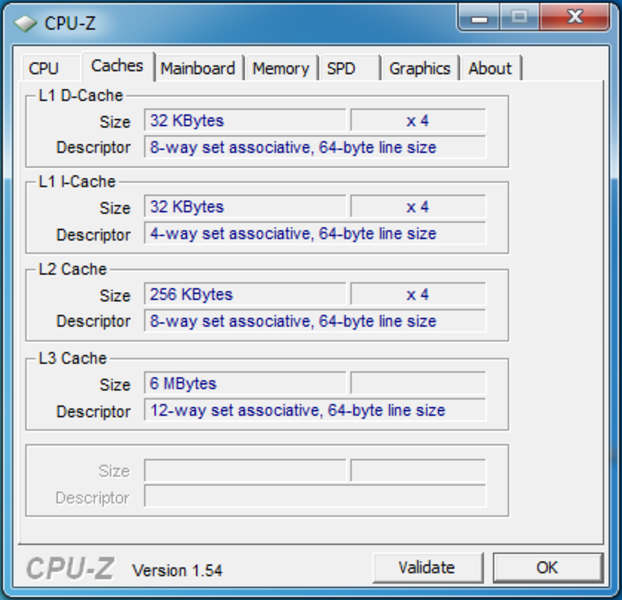Image resolution: width=622 pixels, height=600 pixels.
Task: Open the Graphics tab
Action: pos(420,68)
